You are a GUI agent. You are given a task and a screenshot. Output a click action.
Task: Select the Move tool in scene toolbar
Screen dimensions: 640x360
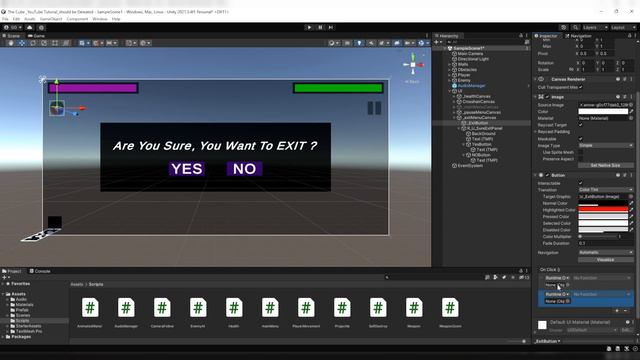pyautogui.click(x=22, y=43)
